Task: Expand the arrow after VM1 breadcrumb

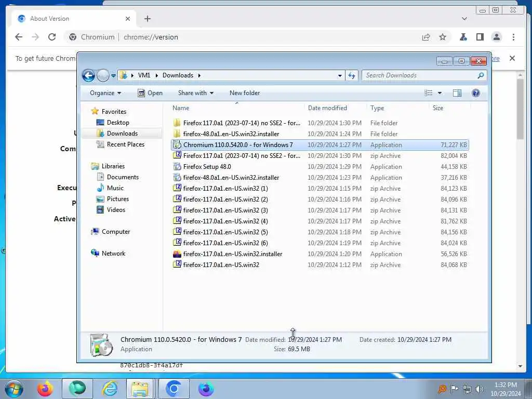Action: coord(156,75)
